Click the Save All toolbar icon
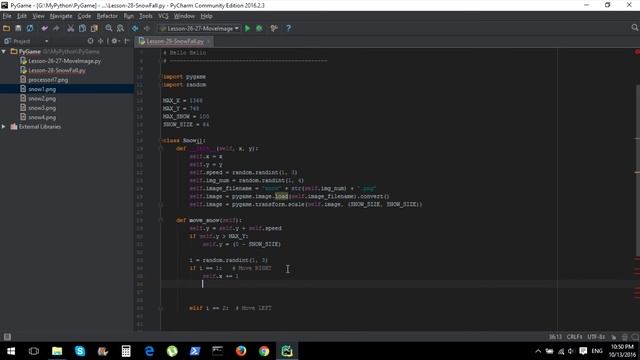The width and height of the screenshot is (640, 360). pyautogui.click(x=18, y=28)
